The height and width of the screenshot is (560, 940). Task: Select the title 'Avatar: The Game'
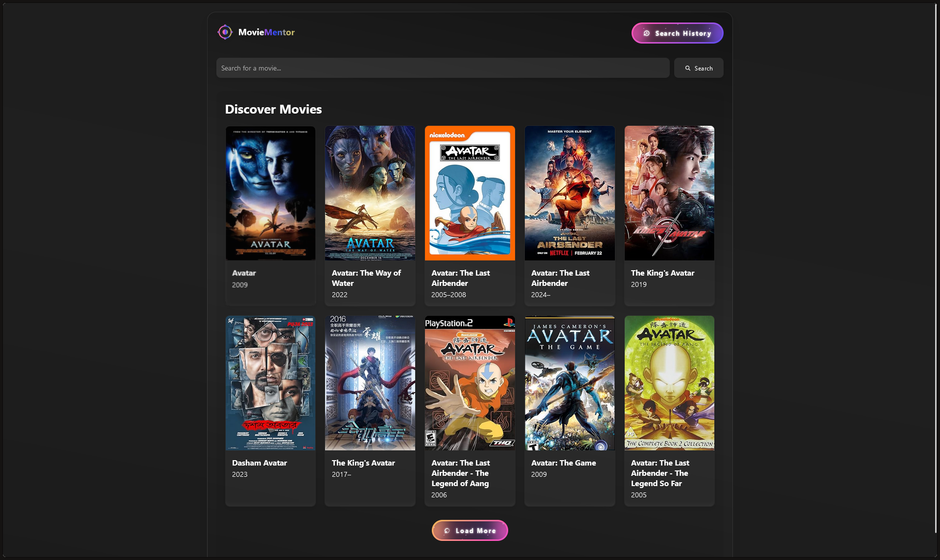(564, 463)
